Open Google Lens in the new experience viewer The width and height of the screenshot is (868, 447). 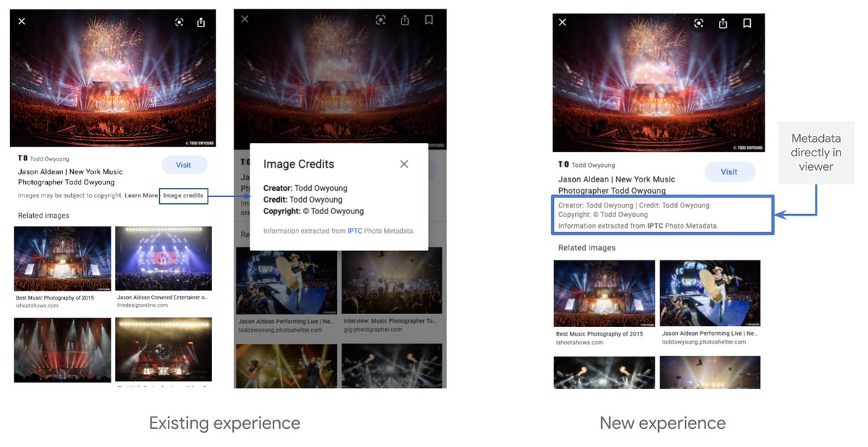698,23
